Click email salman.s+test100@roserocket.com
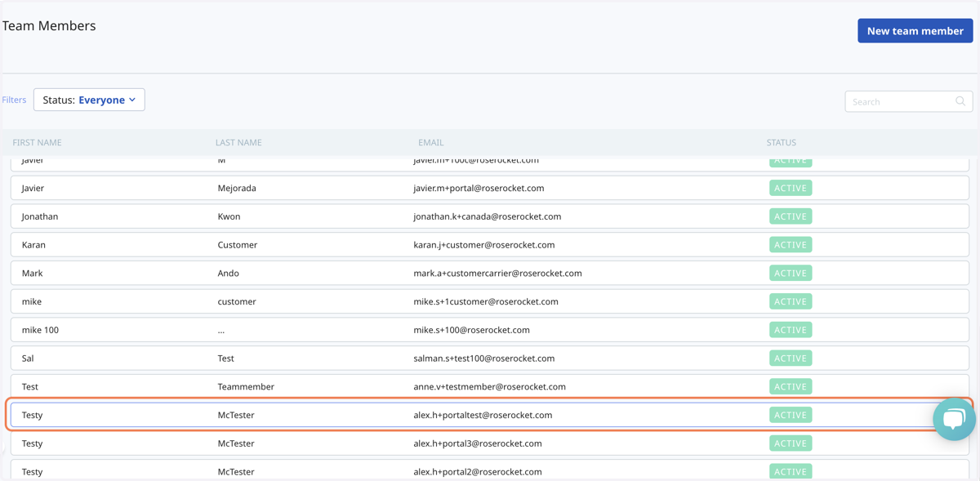Image resolution: width=980 pixels, height=481 pixels. point(484,359)
